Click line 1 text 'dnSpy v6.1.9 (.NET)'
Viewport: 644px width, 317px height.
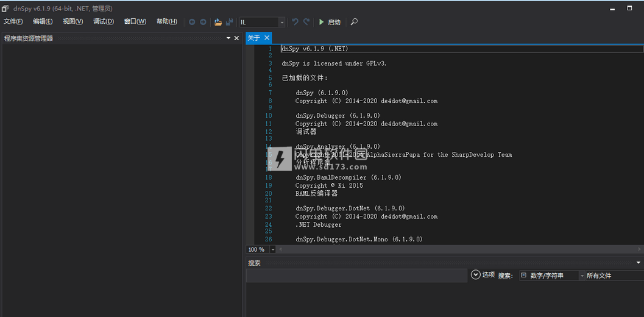(315, 49)
